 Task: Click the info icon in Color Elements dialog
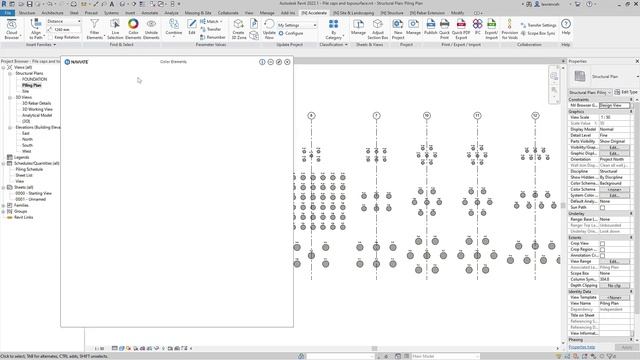262,62
